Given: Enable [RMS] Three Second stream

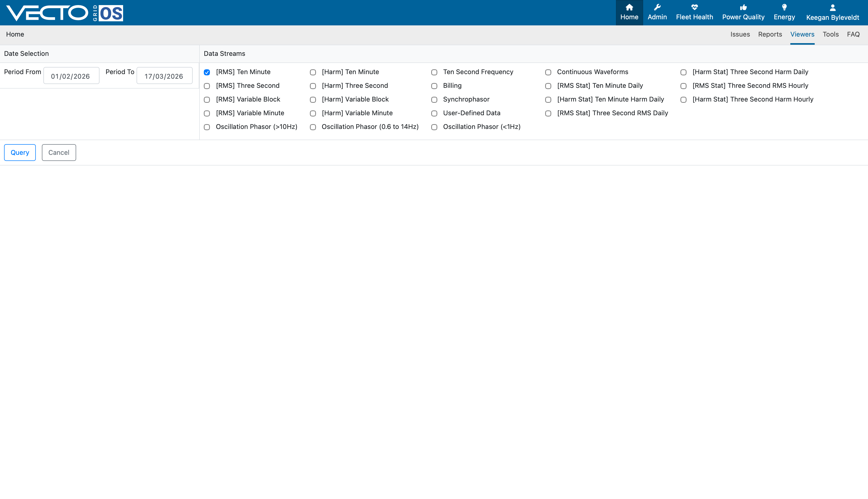Looking at the screenshot, I should click(x=207, y=86).
